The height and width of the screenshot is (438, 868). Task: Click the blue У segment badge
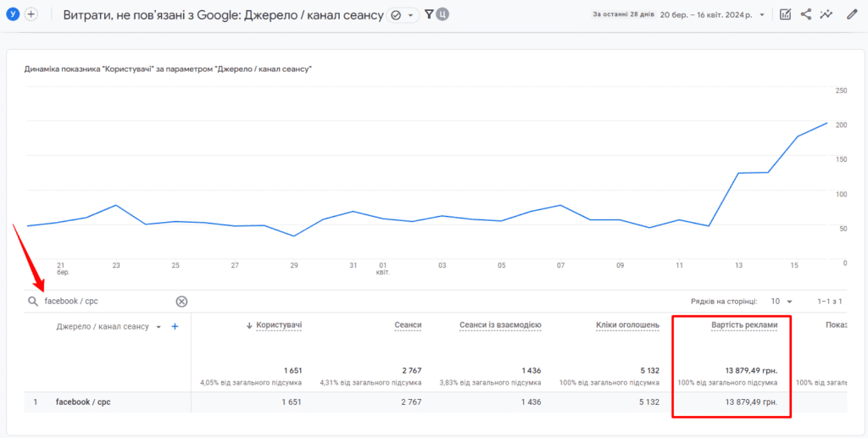tap(13, 15)
